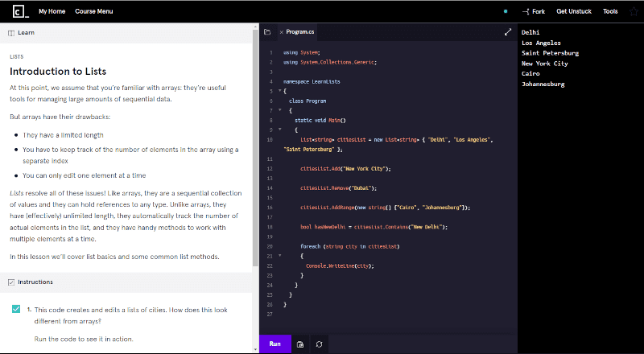
Task: Click line 4 namespace LearnLists
Action: (x=312, y=82)
